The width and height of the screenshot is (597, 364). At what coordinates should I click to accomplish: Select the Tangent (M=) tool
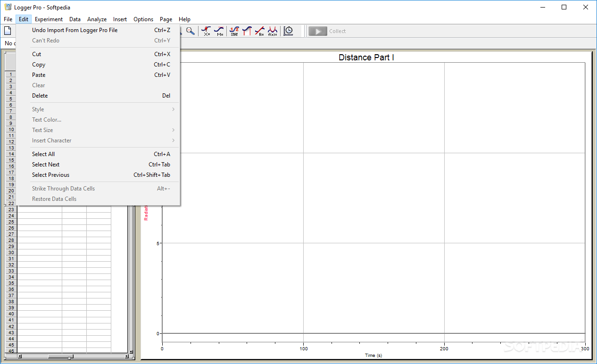[x=219, y=31]
